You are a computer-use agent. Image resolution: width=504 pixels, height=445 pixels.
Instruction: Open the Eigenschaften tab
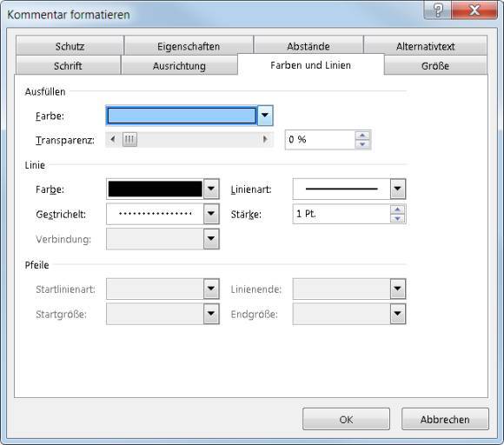point(189,46)
